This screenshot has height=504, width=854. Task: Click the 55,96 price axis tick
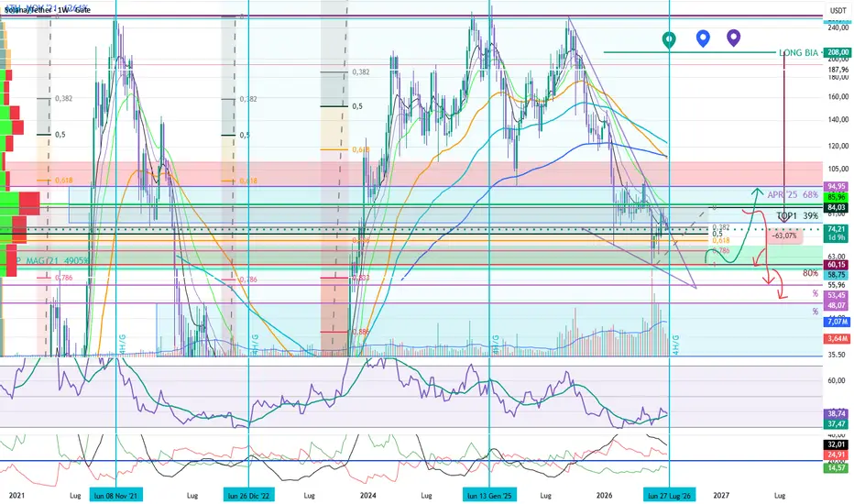coord(837,285)
